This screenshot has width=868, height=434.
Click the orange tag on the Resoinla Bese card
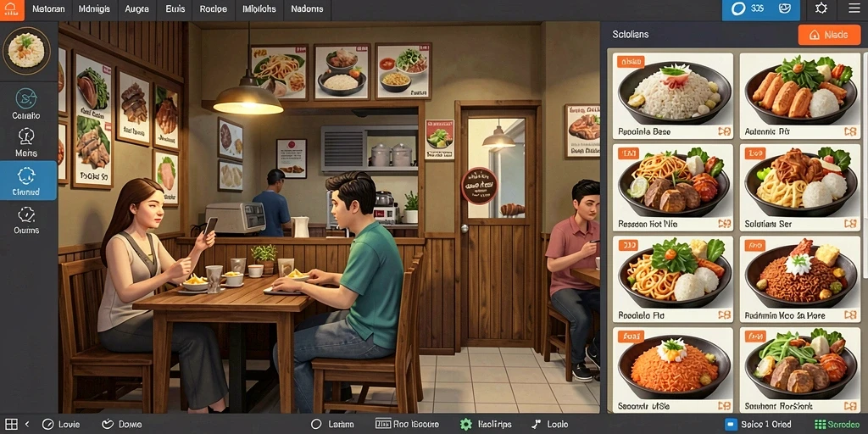[630, 61]
